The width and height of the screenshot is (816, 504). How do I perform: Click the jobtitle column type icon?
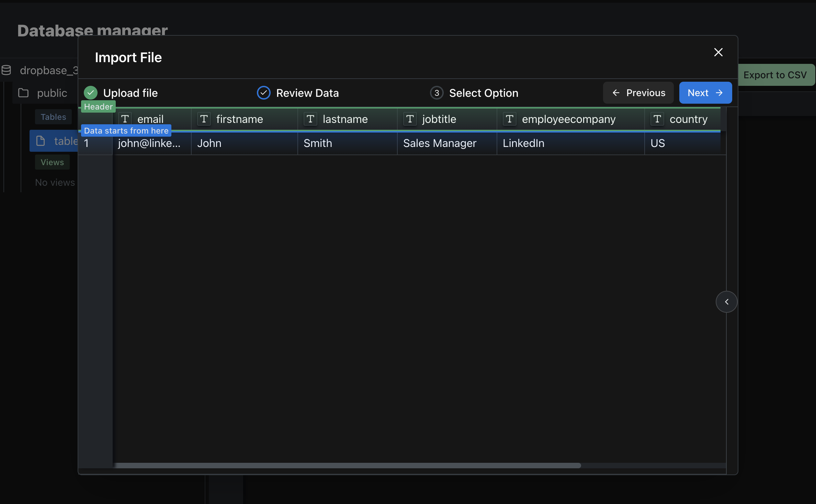click(x=410, y=119)
